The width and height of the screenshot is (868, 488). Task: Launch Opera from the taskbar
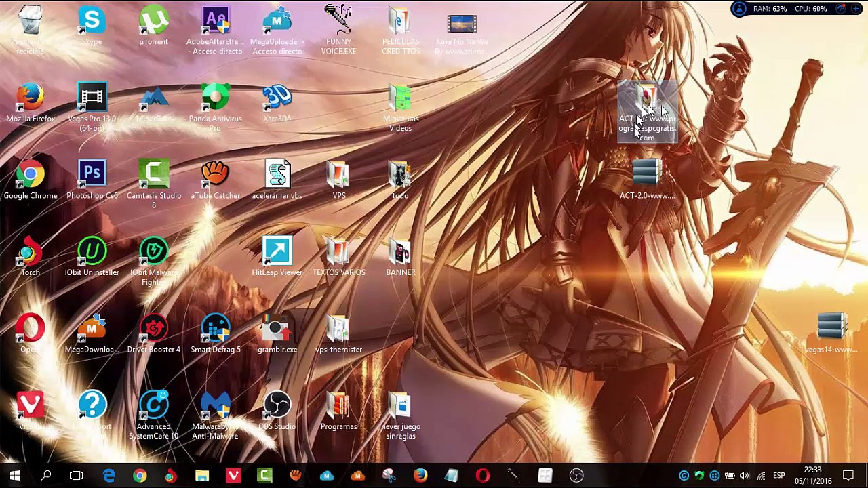point(483,476)
